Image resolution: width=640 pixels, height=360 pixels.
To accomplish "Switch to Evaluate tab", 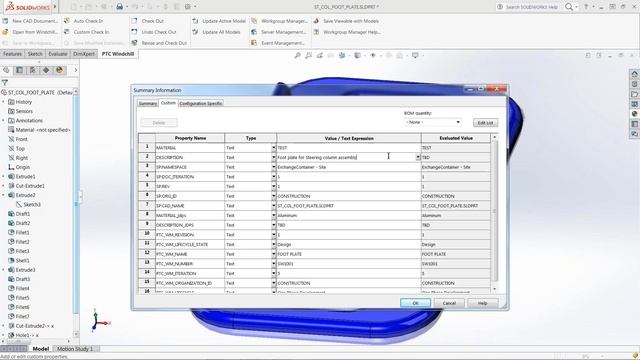I will [x=58, y=54].
